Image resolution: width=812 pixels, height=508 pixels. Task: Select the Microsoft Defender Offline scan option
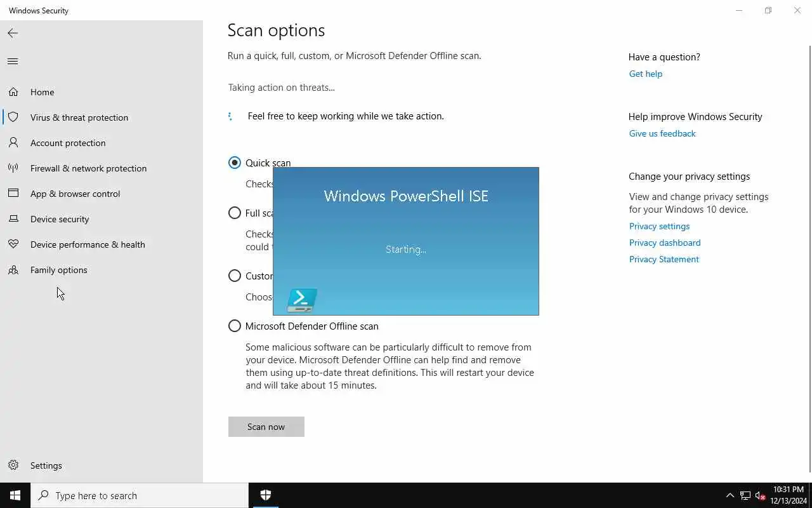coord(235,326)
